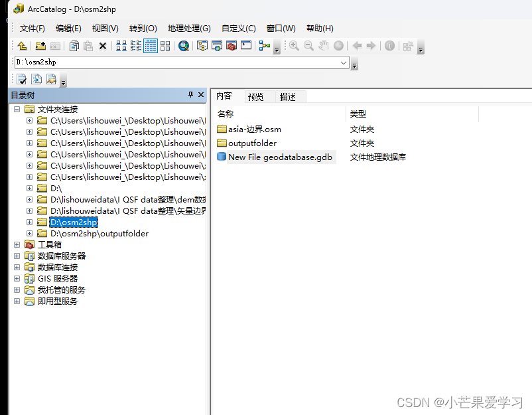Image resolution: width=532 pixels, height=415 pixels.
Task: Toggle the Catalog Tree window icon
Action: tap(202, 46)
